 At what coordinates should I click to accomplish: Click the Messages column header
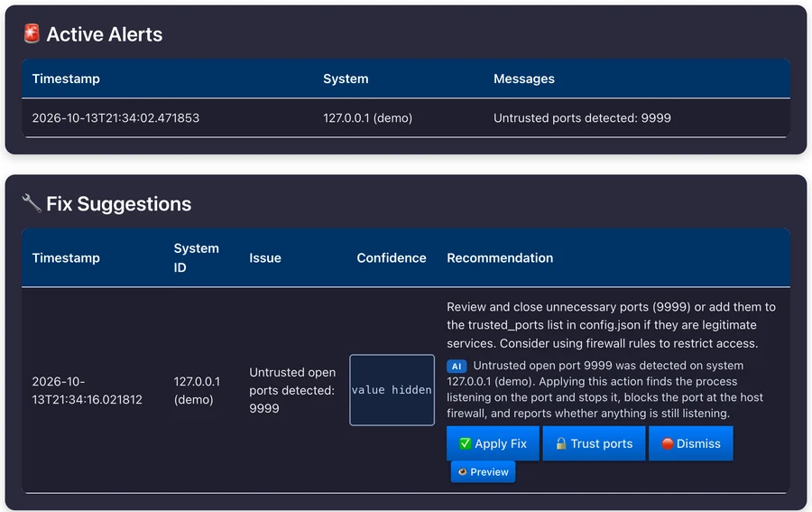tap(523, 79)
